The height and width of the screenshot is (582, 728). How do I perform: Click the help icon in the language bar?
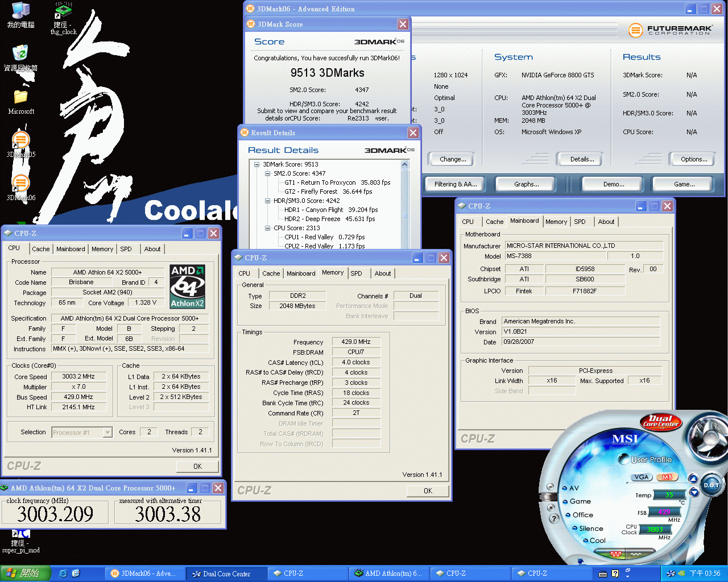(x=615, y=573)
